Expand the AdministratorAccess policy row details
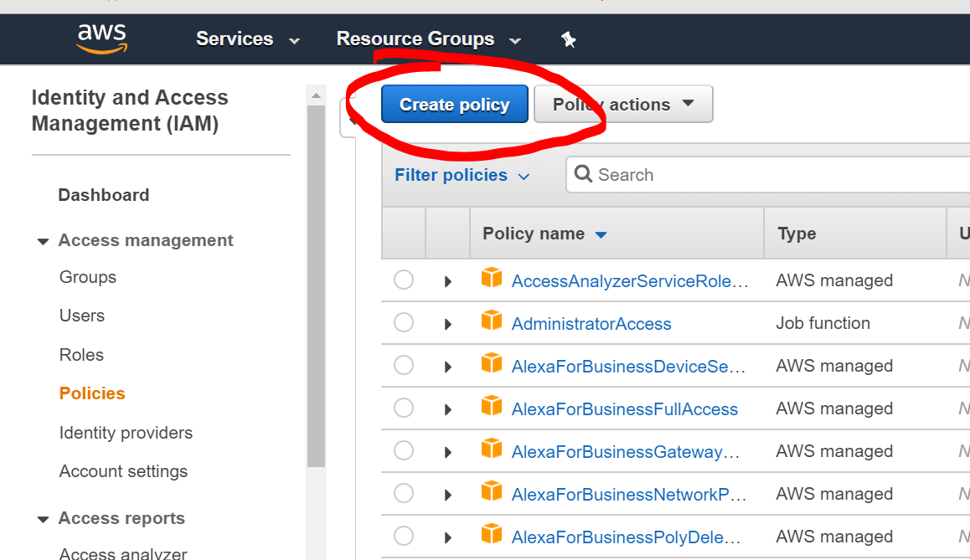The image size is (970, 560). pyautogui.click(x=448, y=324)
